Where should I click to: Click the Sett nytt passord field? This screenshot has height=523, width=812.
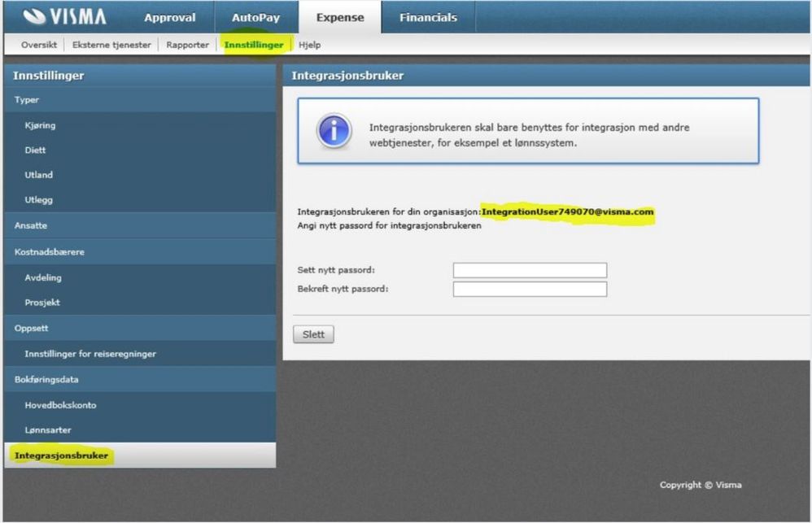(530, 270)
